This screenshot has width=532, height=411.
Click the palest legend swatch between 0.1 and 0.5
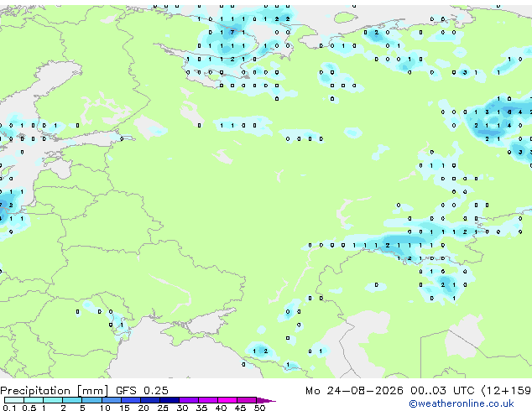[x=14, y=400]
